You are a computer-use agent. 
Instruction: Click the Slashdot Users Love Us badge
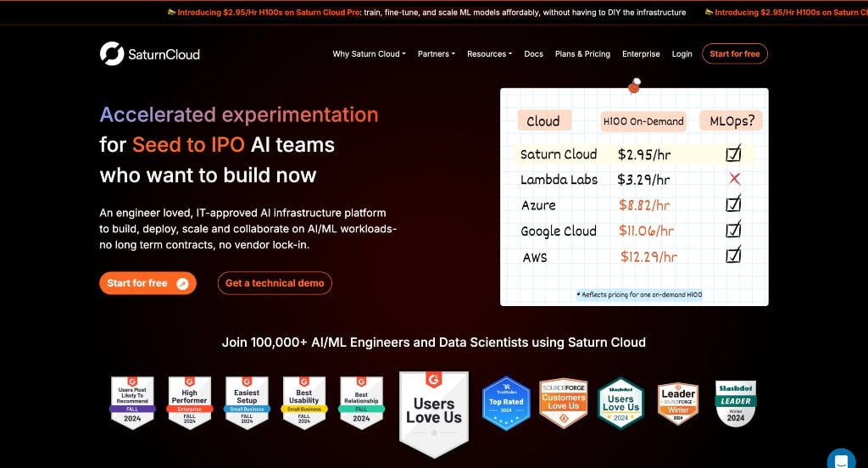pyautogui.click(x=621, y=403)
